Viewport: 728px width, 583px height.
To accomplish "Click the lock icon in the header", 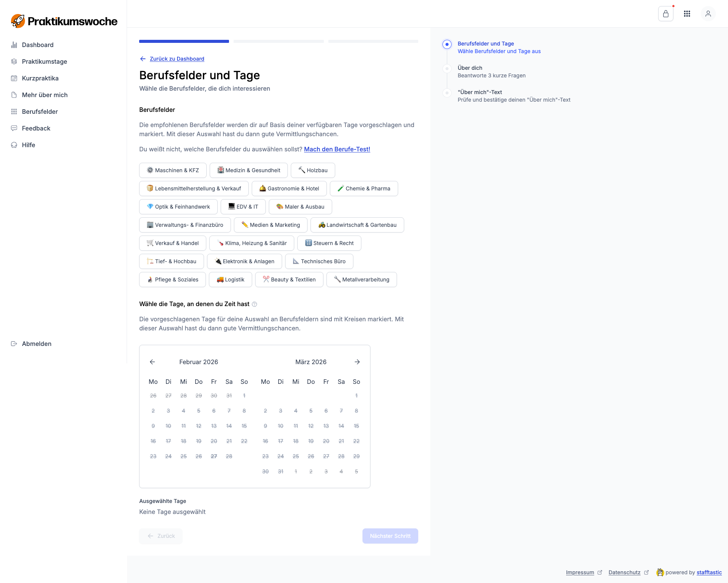I will pyautogui.click(x=666, y=13).
